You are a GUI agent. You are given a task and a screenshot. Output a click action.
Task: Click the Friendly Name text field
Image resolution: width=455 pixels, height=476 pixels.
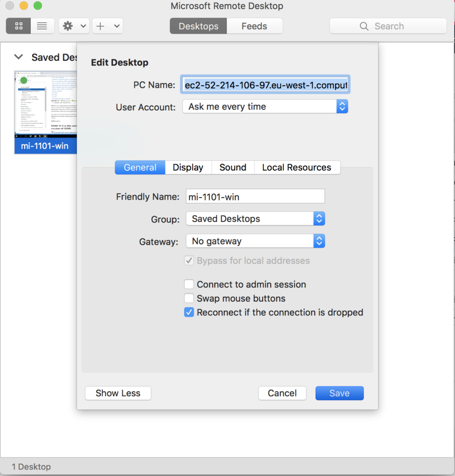pyautogui.click(x=255, y=196)
